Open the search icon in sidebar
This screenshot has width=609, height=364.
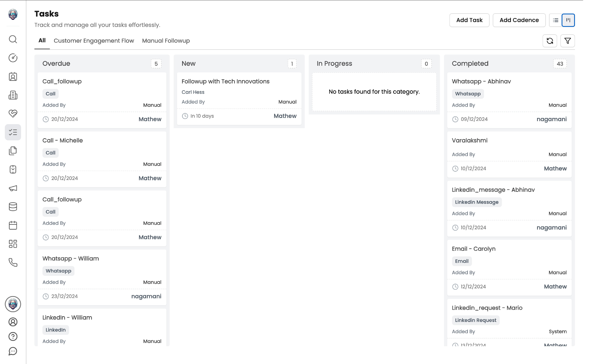(x=13, y=39)
